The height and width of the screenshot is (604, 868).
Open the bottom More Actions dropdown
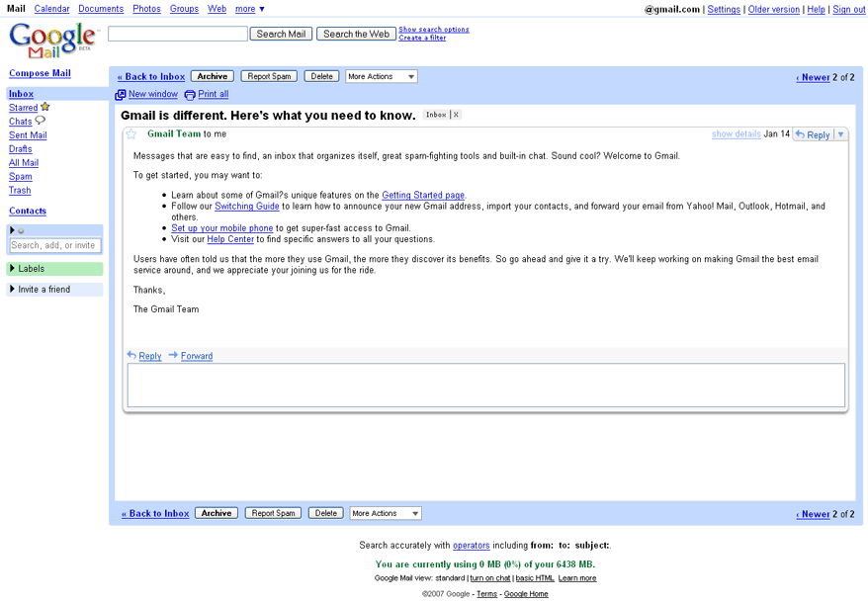(386, 513)
